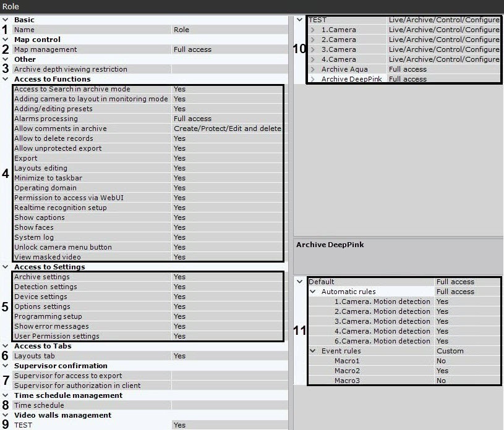Expand the 1.Camera tree node
The width and height of the screenshot is (504, 430).
(313, 30)
